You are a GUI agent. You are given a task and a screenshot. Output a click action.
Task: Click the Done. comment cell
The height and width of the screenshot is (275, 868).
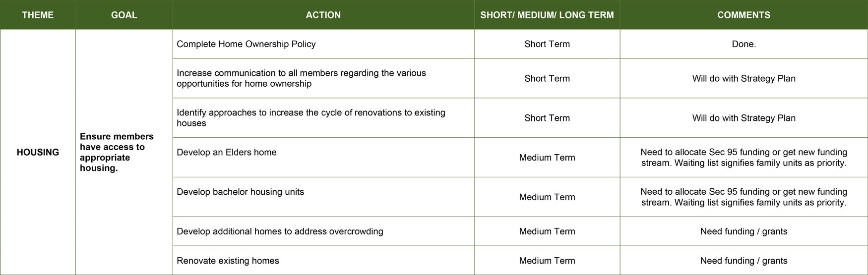pos(744,44)
